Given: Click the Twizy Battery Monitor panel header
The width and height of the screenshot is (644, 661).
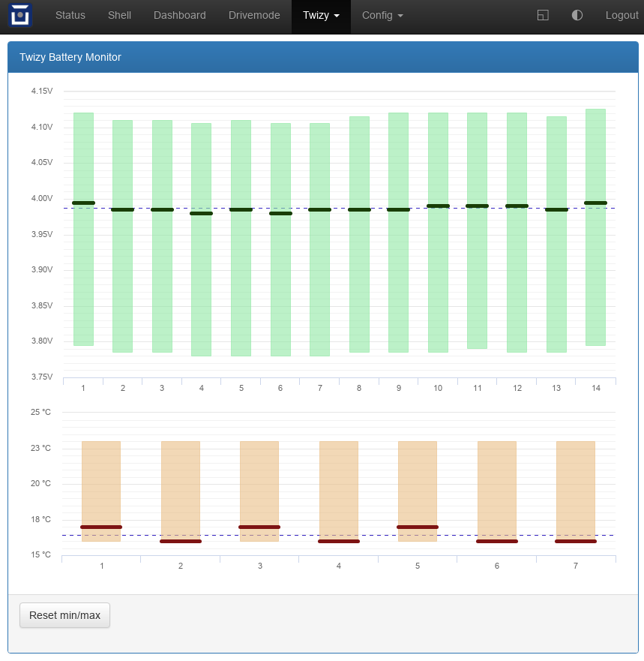Looking at the screenshot, I should [x=322, y=57].
